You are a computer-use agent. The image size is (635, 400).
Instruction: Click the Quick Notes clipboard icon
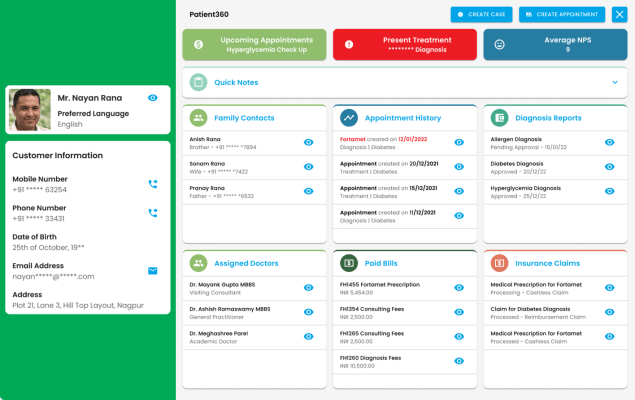[198, 82]
